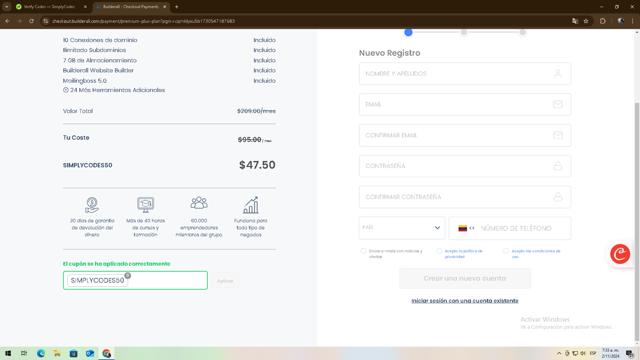This screenshot has width=640, height=360.
Task: Open the browser extensions puzzle icon
Action: point(603,21)
